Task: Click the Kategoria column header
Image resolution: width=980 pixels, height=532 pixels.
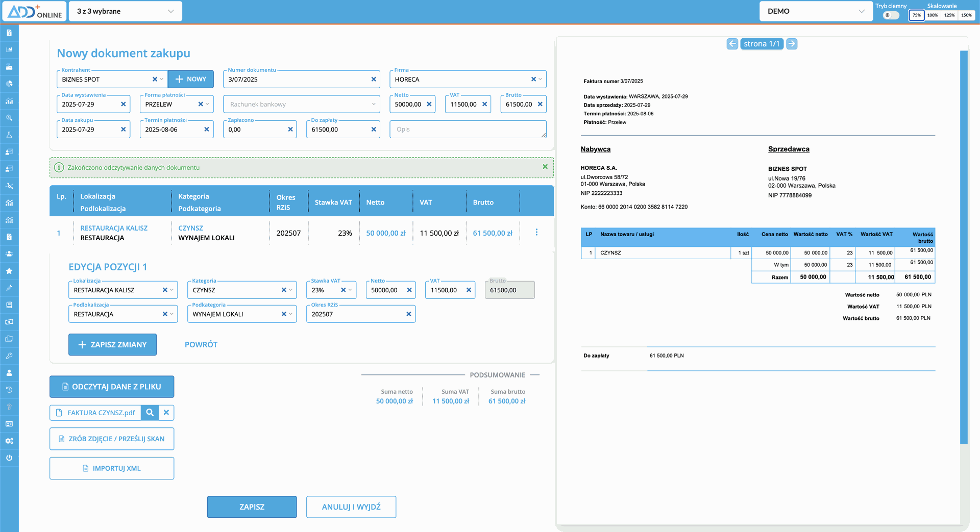Action: click(x=193, y=196)
